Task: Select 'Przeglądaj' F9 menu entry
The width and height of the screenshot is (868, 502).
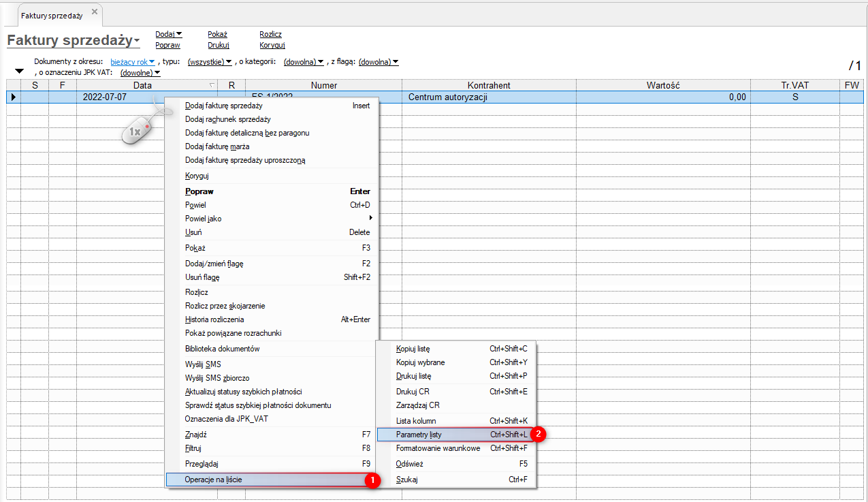Action: (272, 464)
